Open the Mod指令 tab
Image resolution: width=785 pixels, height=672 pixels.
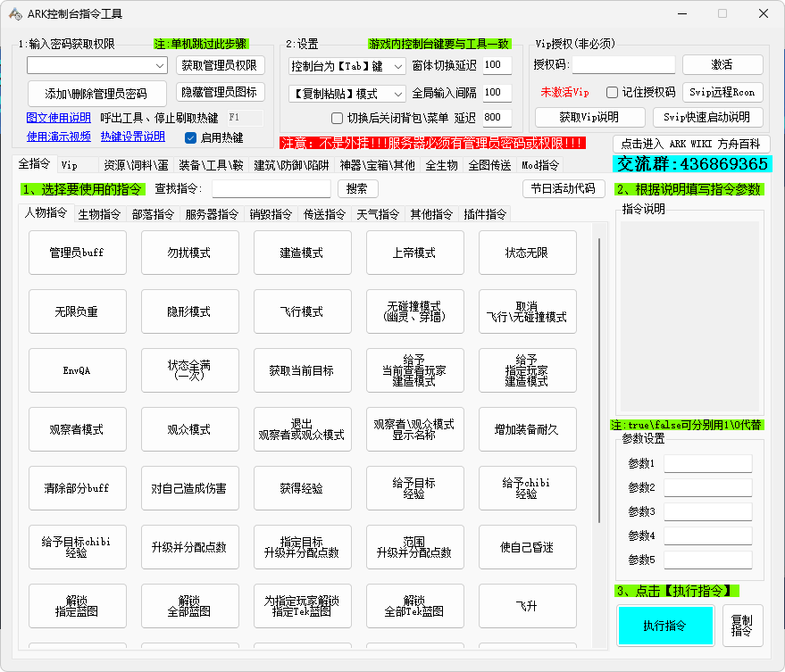[539, 165]
